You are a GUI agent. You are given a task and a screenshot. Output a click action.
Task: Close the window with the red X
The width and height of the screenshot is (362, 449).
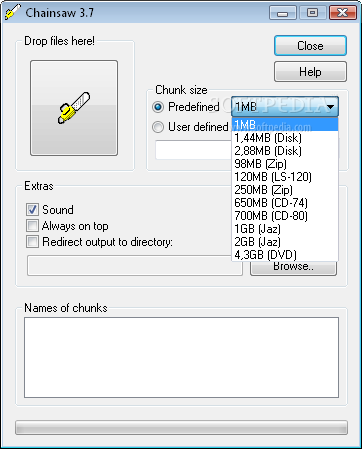point(342,13)
